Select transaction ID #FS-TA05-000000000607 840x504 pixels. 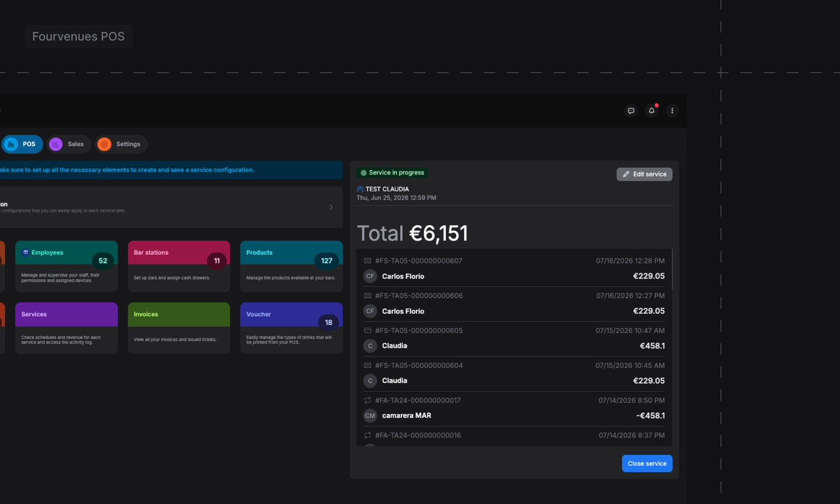419,261
